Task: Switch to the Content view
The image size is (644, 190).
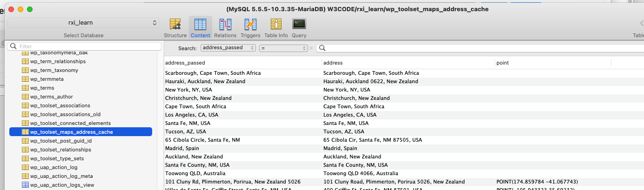Action: 200,27
